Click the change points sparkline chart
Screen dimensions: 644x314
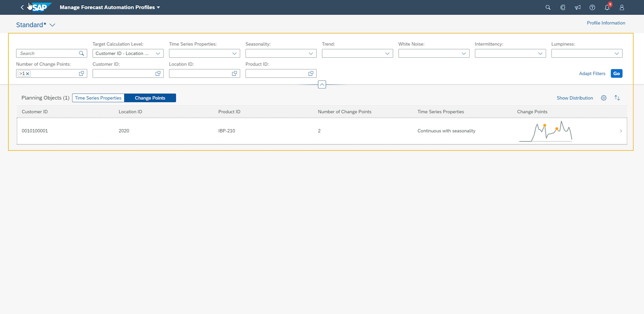point(545,131)
